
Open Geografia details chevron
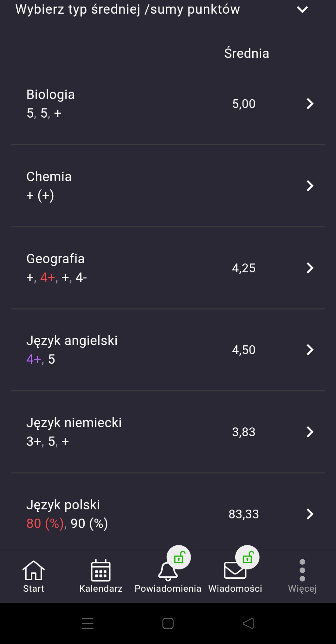click(310, 268)
